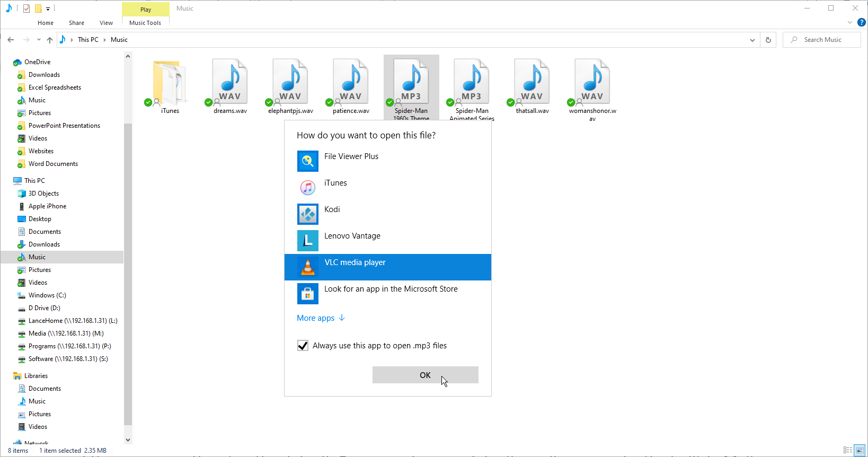Select the thatsall.wav file icon
The image size is (868, 457).
click(x=532, y=82)
